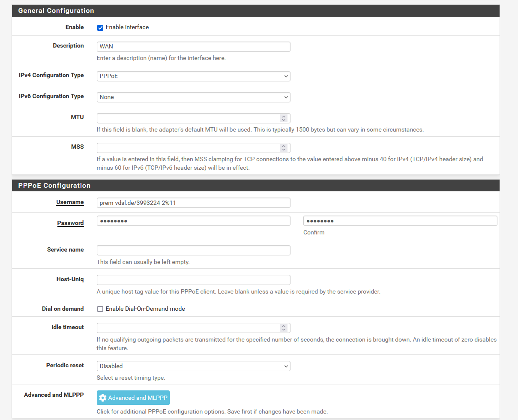
Task: Click the Password input field
Action: pyautogui.click(x=193, y=221)
